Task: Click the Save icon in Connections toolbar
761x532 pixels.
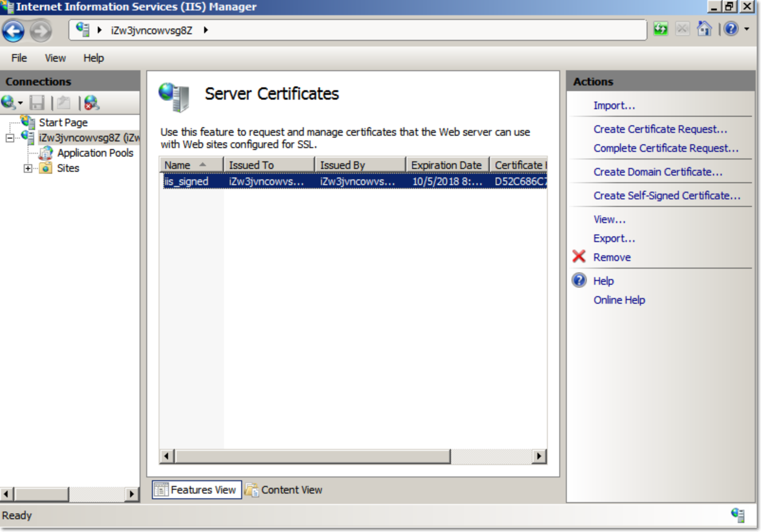Action: coord(37,103)
